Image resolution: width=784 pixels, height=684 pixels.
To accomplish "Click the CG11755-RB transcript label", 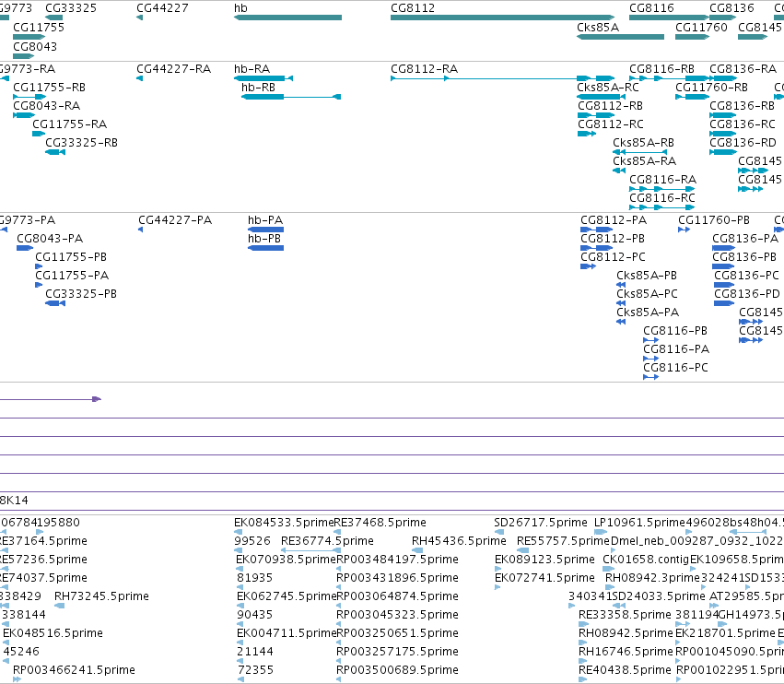I will click(x=49, y=87).
